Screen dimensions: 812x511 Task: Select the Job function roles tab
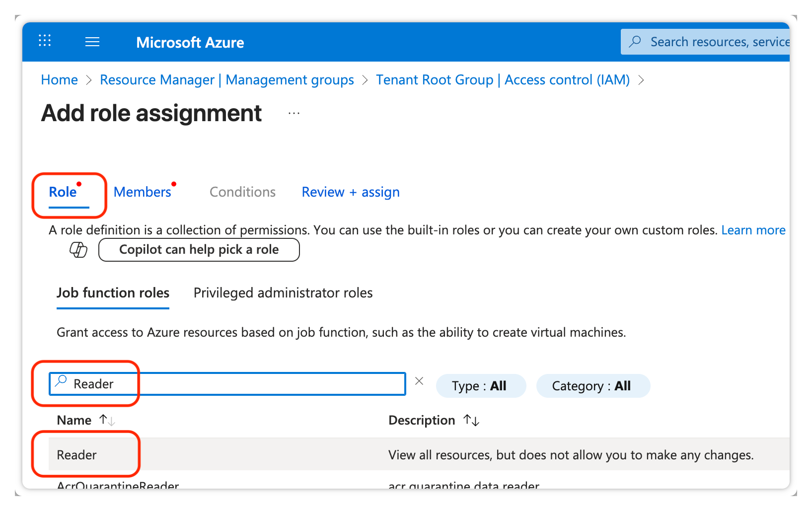point(113,293)
